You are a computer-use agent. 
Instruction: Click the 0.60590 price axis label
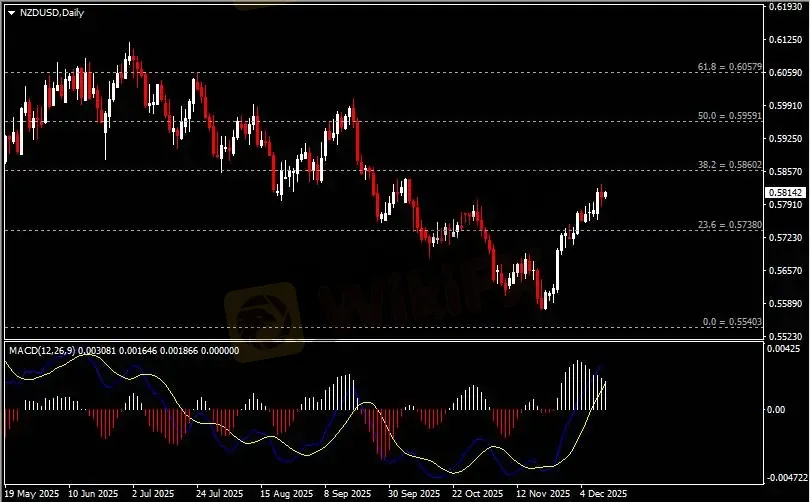pyautogui.click(x=785, y=73)
